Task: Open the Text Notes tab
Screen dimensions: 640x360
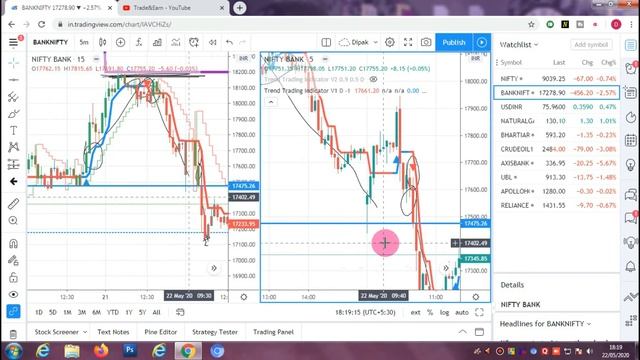Action: click(x=113, y=332)
